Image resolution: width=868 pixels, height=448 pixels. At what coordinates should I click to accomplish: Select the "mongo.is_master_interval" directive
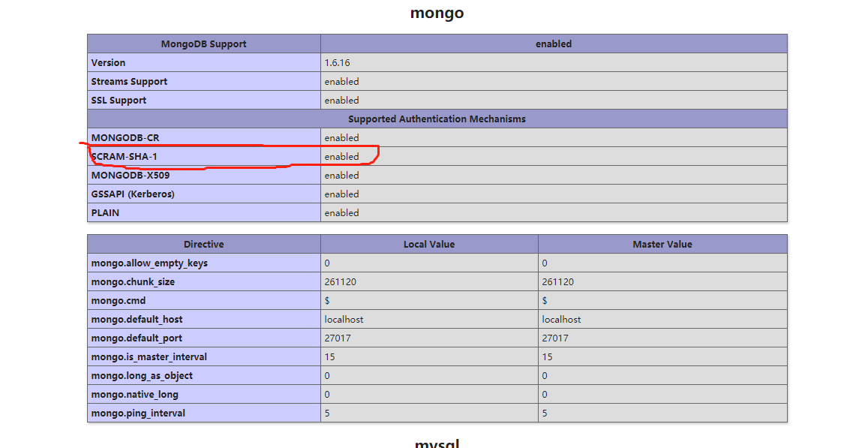[149, 357]
